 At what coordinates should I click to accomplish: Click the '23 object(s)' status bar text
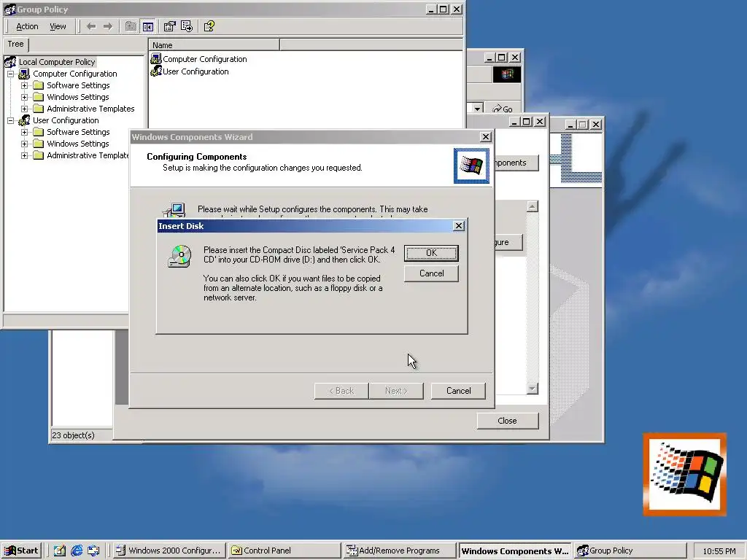[x=74, y=435]
